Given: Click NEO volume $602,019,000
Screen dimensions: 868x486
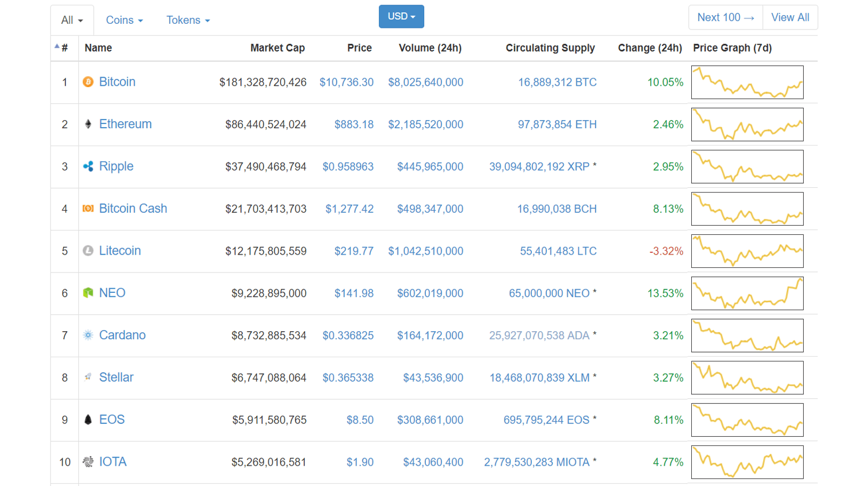Looking at the screenshot, I should 430,293.
